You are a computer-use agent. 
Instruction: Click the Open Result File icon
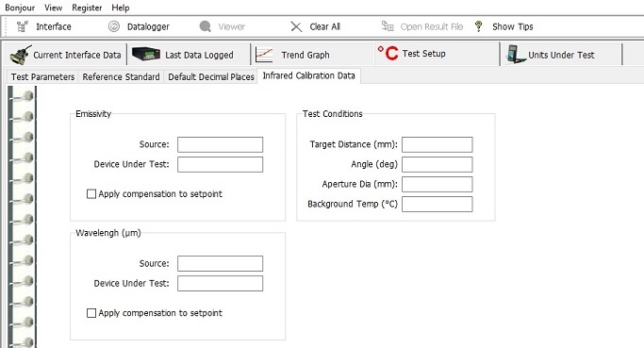(x=388, y=26)
